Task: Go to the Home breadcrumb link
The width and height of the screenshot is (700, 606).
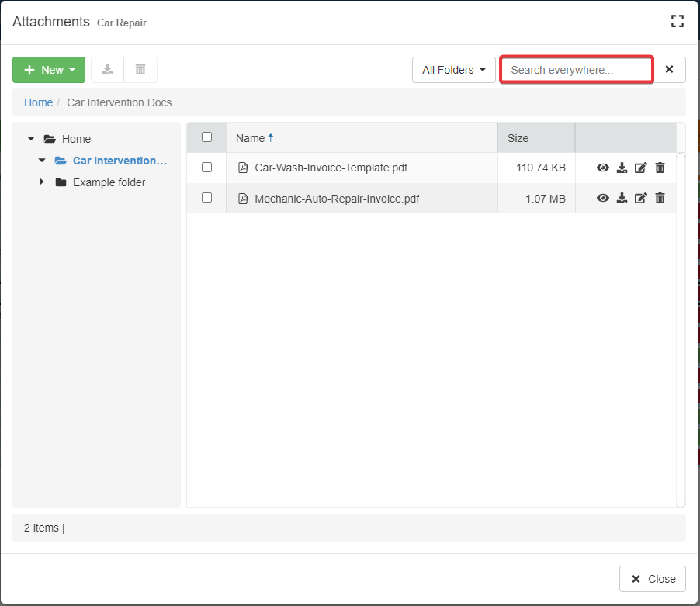Action: [x=38, y=102]
